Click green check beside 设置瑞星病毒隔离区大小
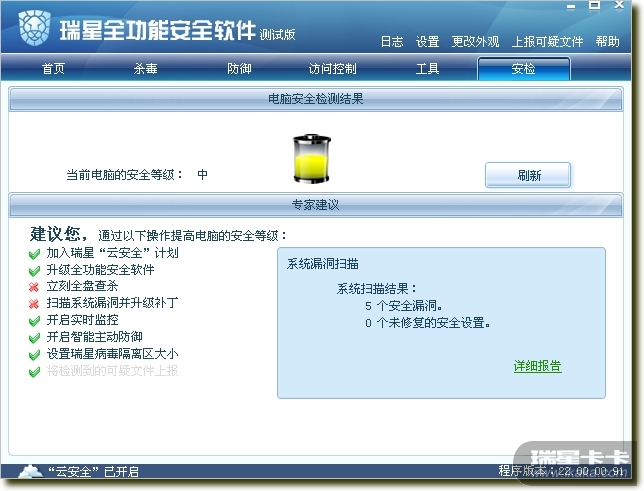The width and height of the screenshot is (644, 491). (34, 355)
